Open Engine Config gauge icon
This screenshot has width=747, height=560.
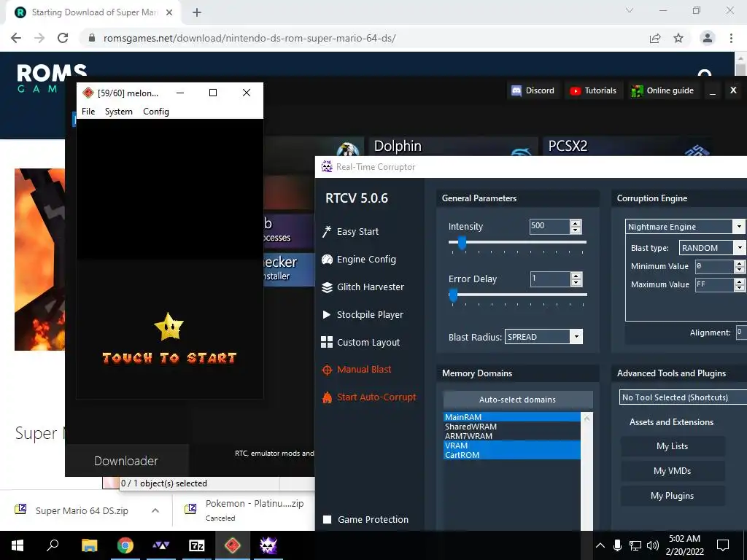(327, 260)
